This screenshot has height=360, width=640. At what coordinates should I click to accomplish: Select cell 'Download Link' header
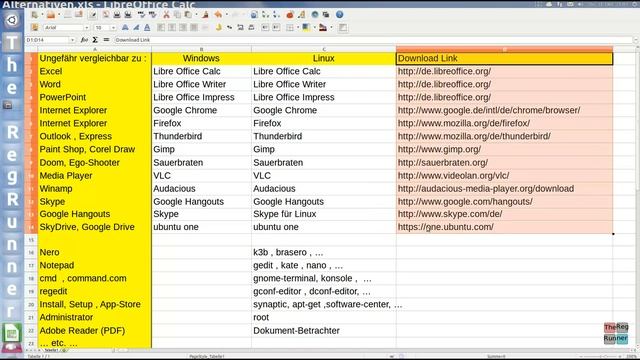tap(504, 58)
